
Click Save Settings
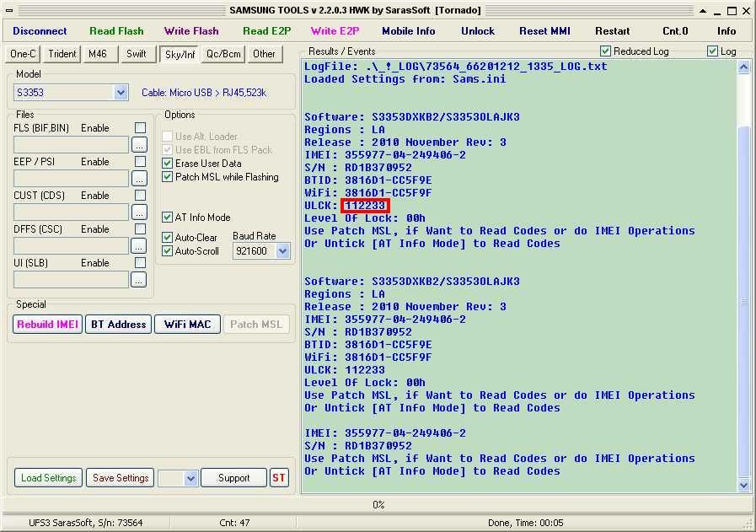click(x=121, y=478)
